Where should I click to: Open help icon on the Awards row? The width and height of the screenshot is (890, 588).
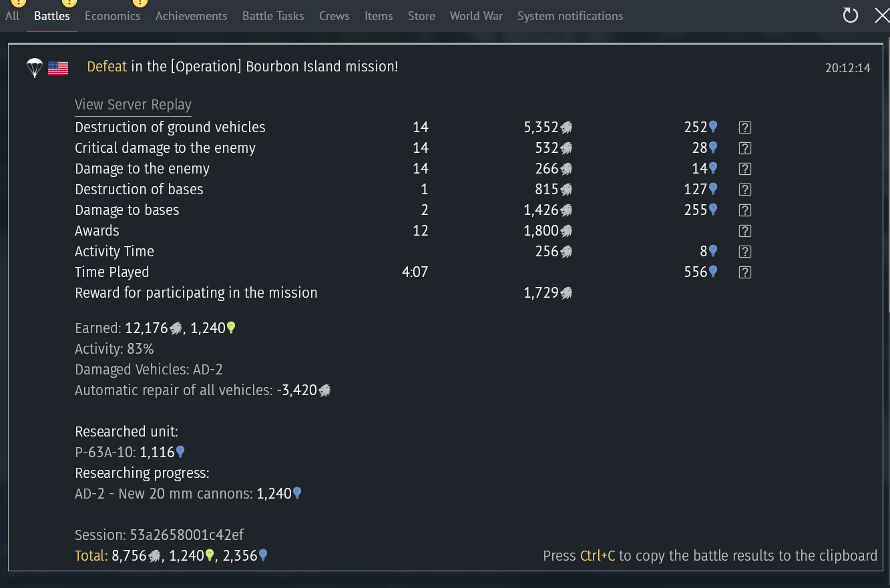pyautogui.click(x=745, y=231)
